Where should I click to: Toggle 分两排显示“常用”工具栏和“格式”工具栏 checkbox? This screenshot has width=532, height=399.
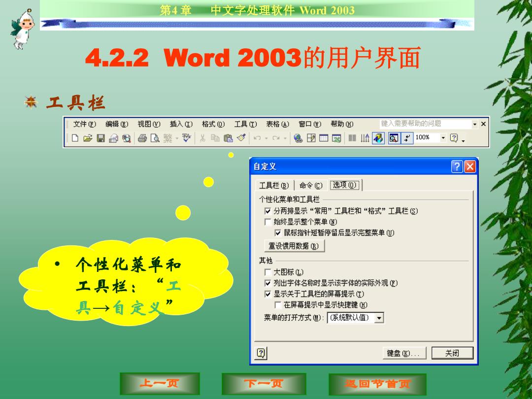(x=267, y=211)
